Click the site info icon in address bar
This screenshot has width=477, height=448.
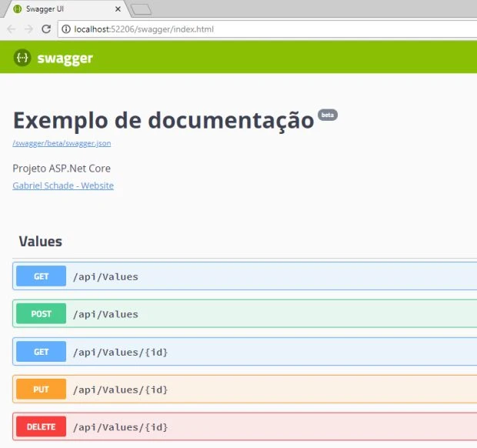point(66,29)
